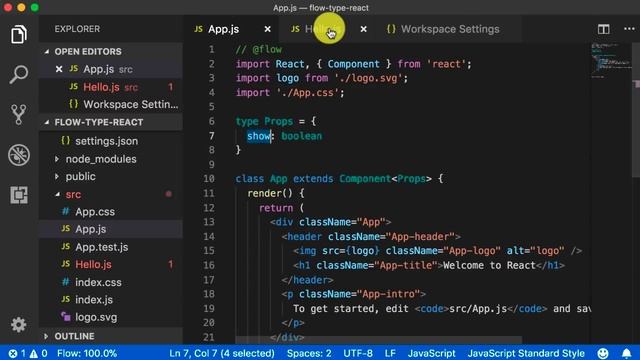Image resolution: width=640 pixels, height=360 pixels.
Task: Close App.js in Open Editors list
Action: (59, 69)
